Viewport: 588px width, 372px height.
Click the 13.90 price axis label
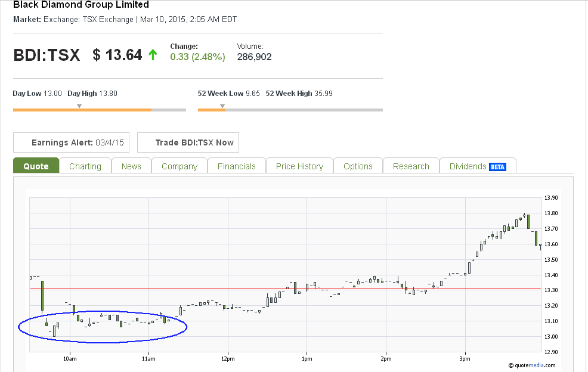551,198
